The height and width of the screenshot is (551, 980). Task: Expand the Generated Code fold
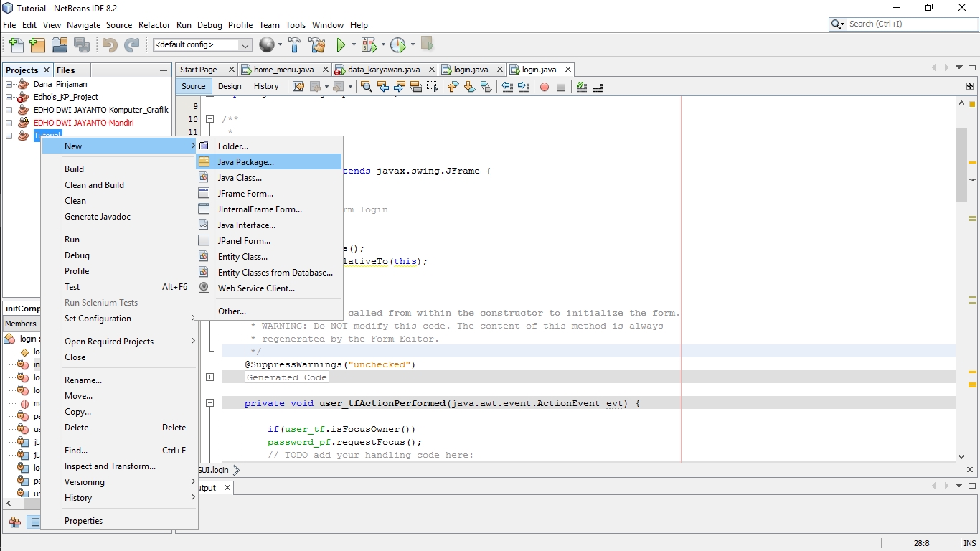tap(209, 377)
